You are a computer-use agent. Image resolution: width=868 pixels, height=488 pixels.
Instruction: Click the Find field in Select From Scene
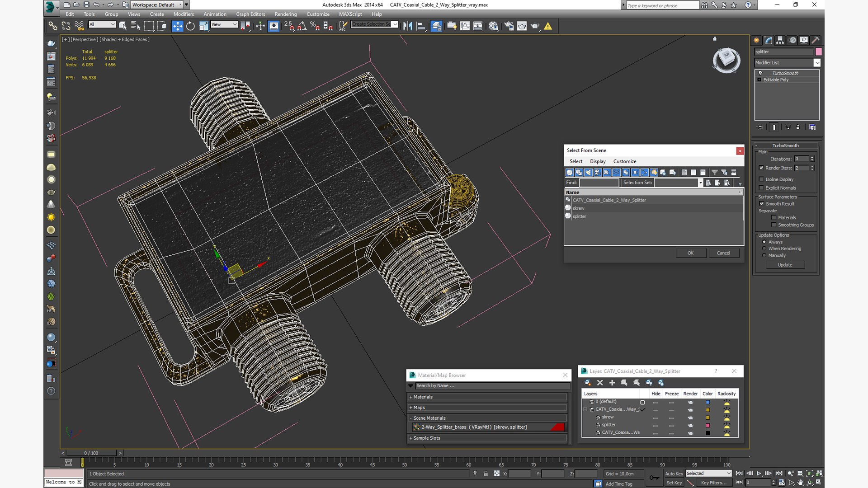click(599, 183)
